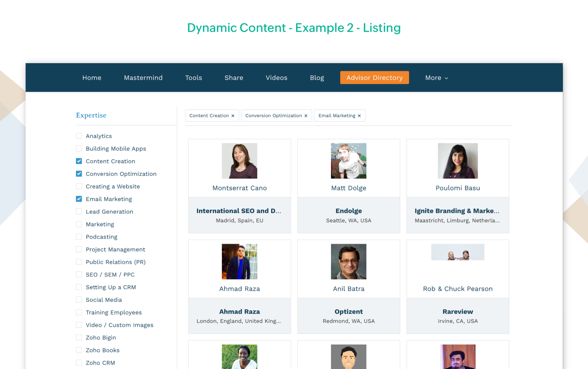Toggle the Marketing expertise checkbox

point(79,224)
